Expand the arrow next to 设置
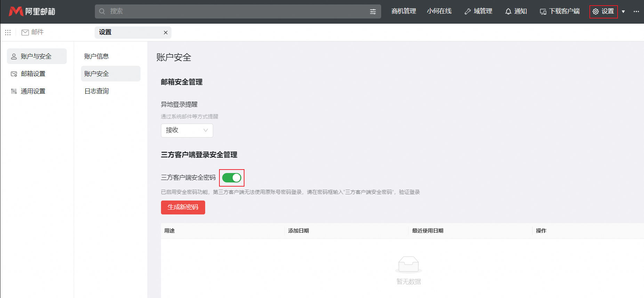Screen dimensions: 644x298 pos(623,11)
